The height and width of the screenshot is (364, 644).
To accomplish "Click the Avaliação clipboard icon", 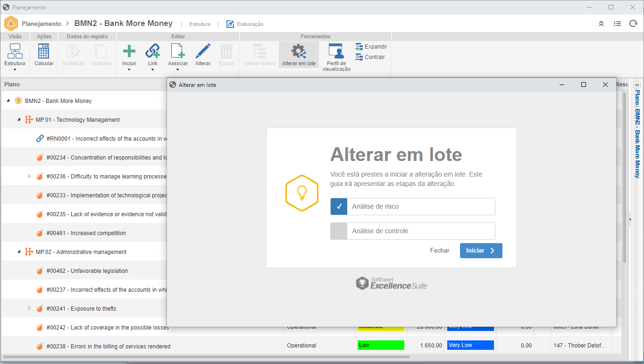I will pyautogui.click(x=74, y=51).
